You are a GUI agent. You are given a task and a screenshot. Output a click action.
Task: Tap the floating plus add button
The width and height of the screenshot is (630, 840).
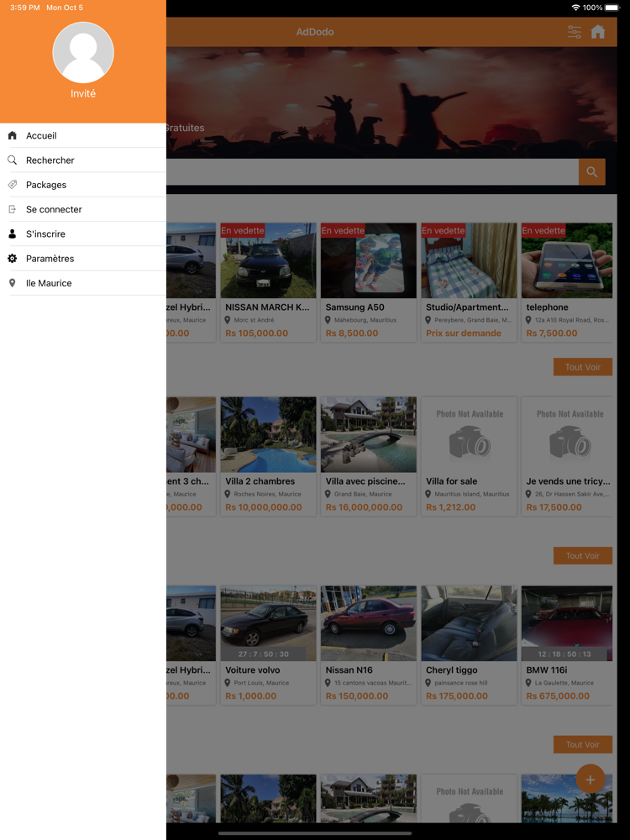coord(591,780)
